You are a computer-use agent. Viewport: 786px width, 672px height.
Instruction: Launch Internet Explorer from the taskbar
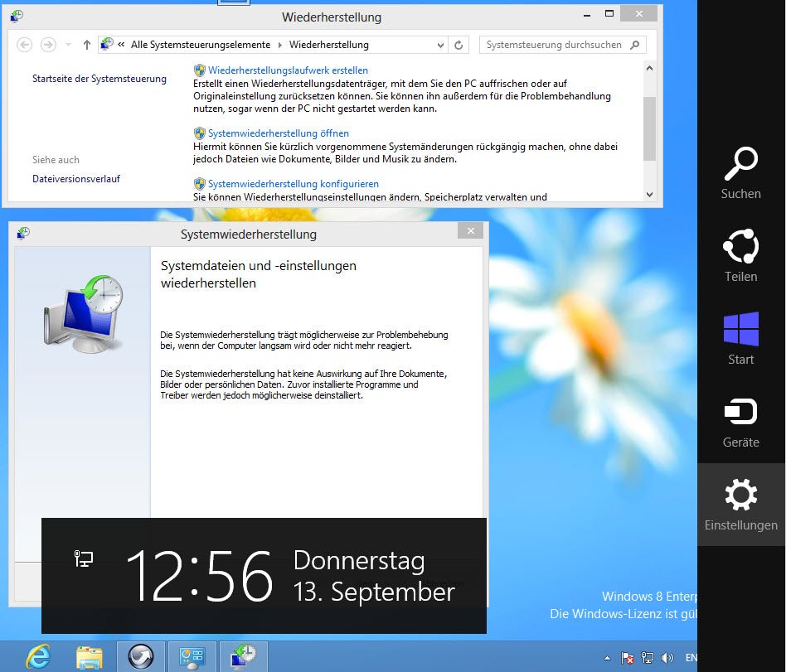39,656
